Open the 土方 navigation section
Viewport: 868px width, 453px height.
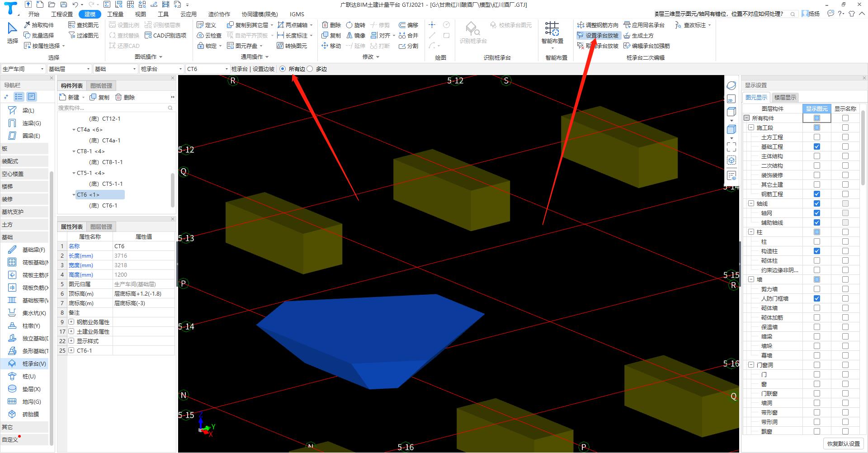pos(24,224)
